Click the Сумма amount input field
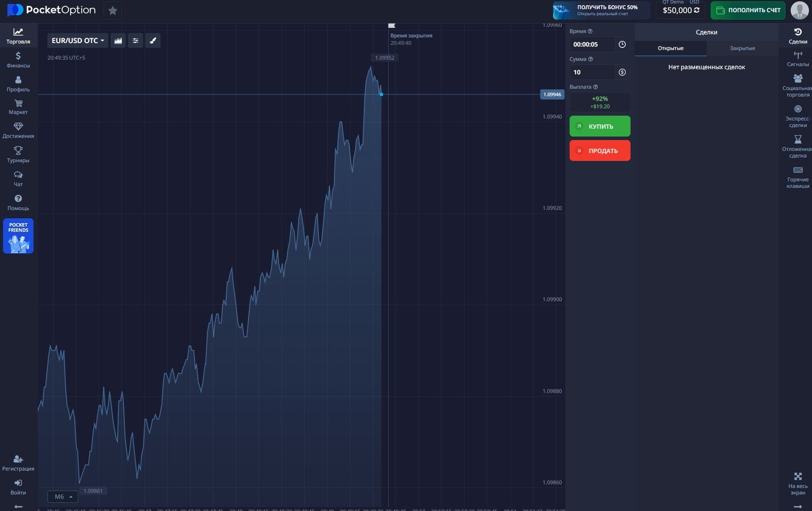812x511 pixels. click(x=592, y=72)
